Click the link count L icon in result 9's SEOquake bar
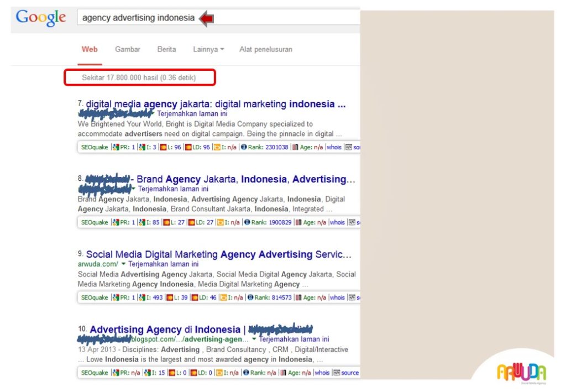The height and width of the screenshot is (392, 566). pyautogui.click(x=169, y=298)
